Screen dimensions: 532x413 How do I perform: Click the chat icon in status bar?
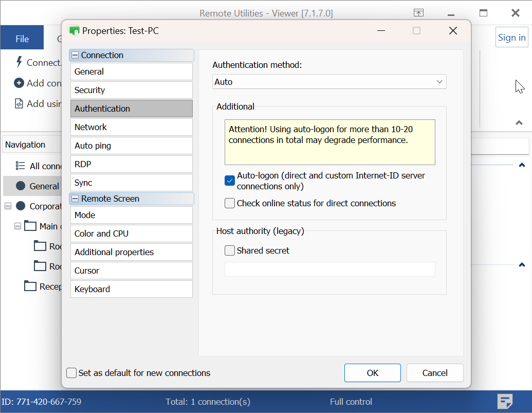coord(505,401)
